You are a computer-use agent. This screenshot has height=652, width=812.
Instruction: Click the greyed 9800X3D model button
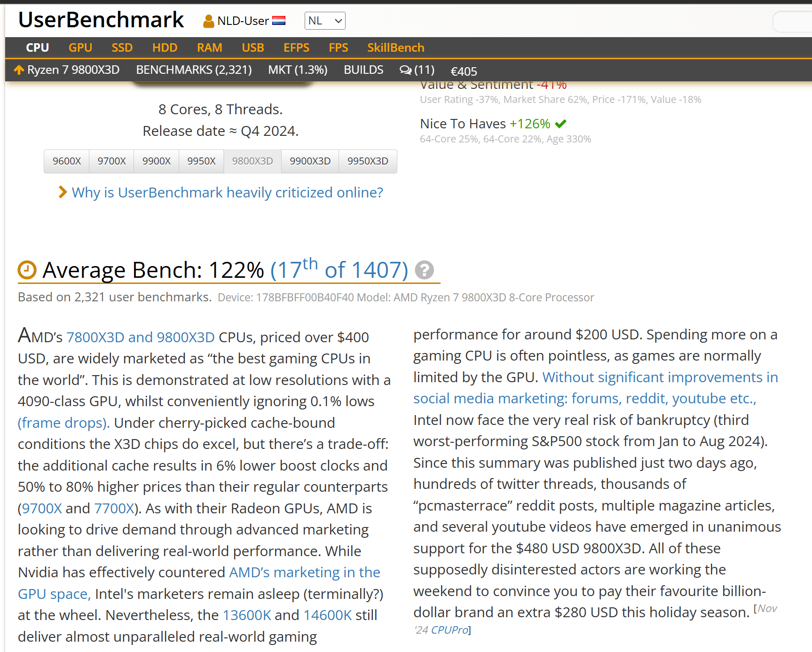(252, 161)
